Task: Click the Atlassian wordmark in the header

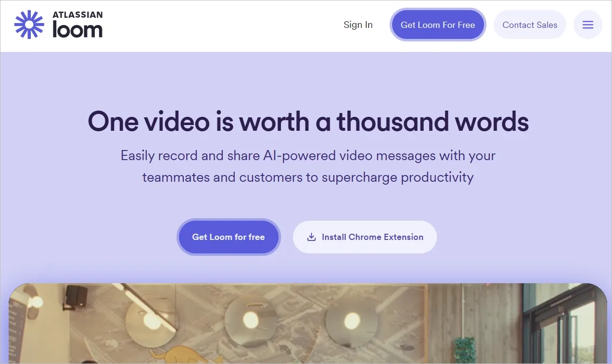Action: point(77,15)
